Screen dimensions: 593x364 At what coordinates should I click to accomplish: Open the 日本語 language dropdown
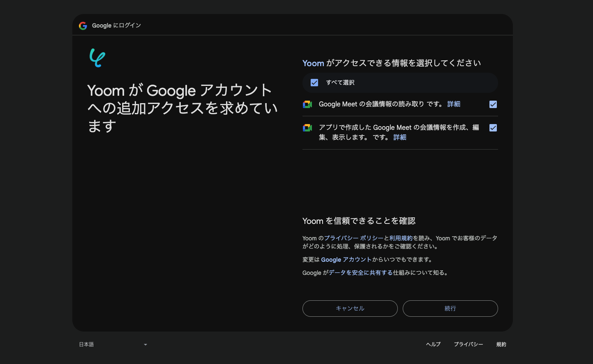tap(113, 345)
